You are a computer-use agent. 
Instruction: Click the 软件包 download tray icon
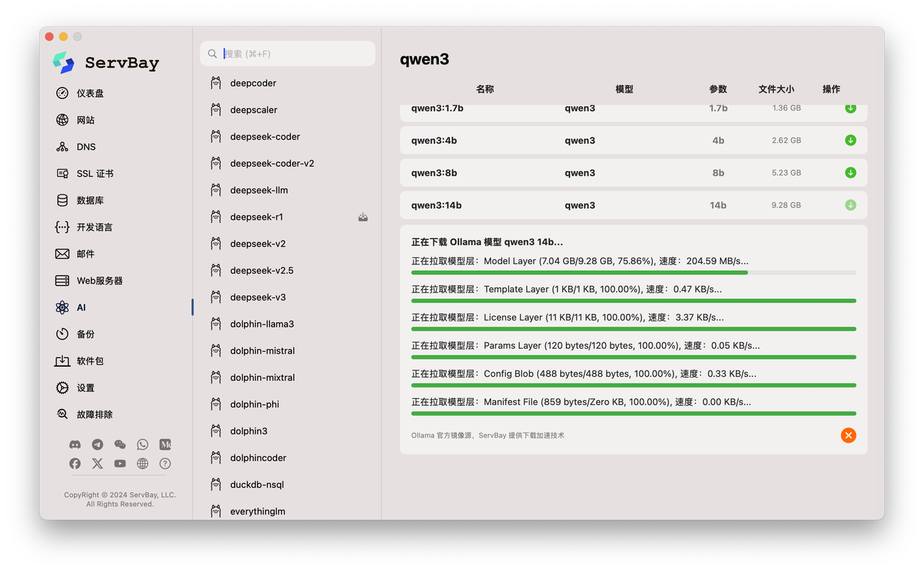coord(62,360)
